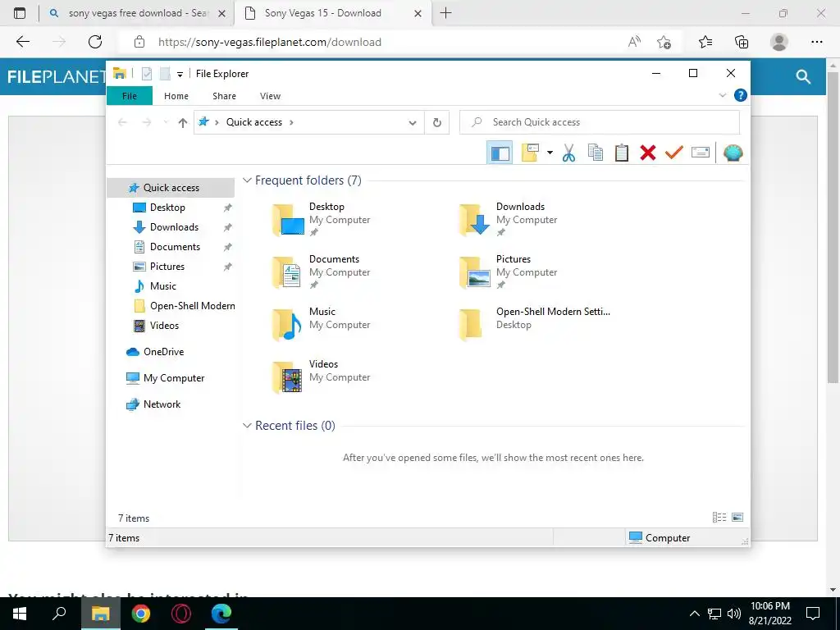Open Edge Collections icon
The image size is (840, 630).
(x=742, y=42)
